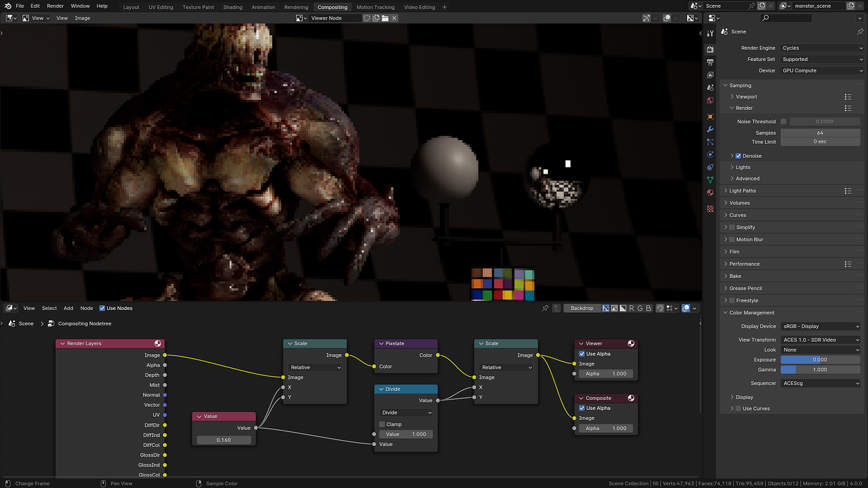This screenshot has width=868, height=488.
Task: Open the Object properties tab icon
Action: 710,116
